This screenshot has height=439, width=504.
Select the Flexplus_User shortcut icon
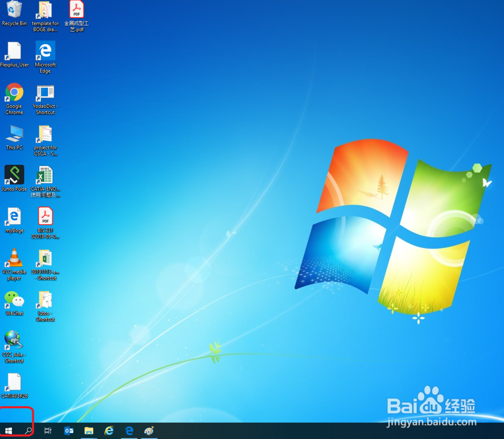click(14, 51)
